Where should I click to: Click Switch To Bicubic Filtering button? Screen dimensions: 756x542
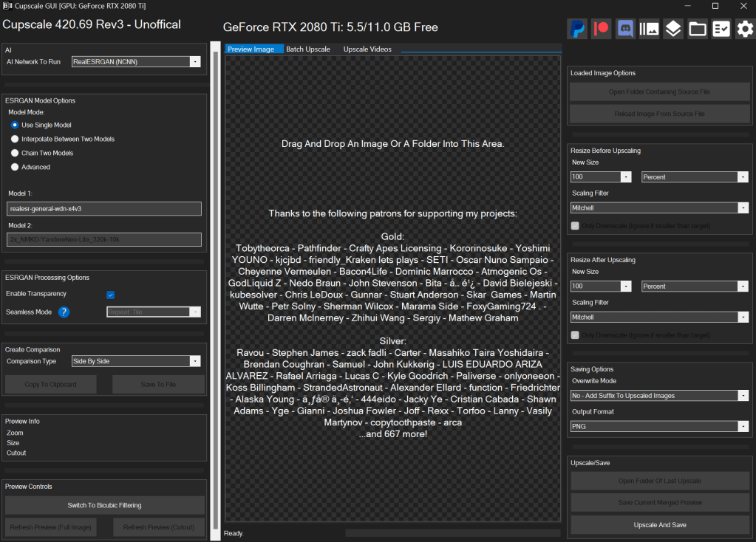(105, 505)
